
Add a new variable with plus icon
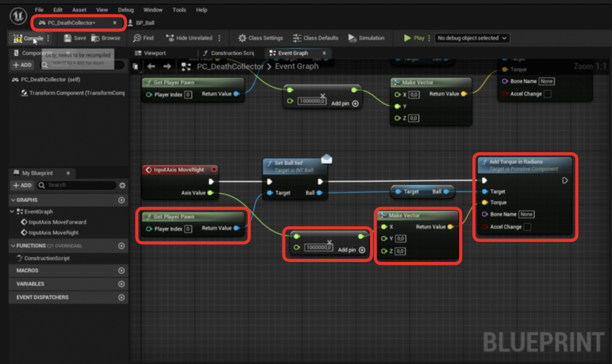pos(122,284)
